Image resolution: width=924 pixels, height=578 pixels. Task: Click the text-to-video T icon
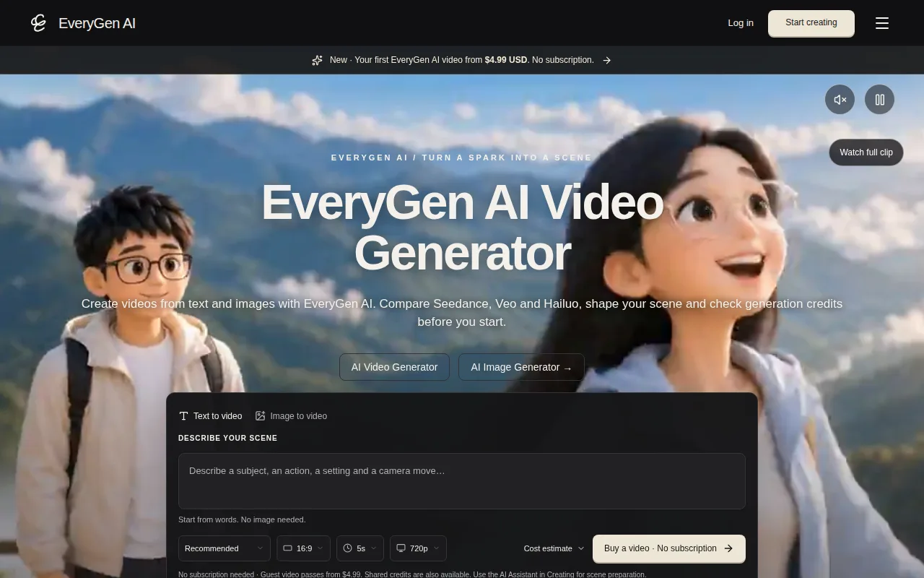coord(184,416)
